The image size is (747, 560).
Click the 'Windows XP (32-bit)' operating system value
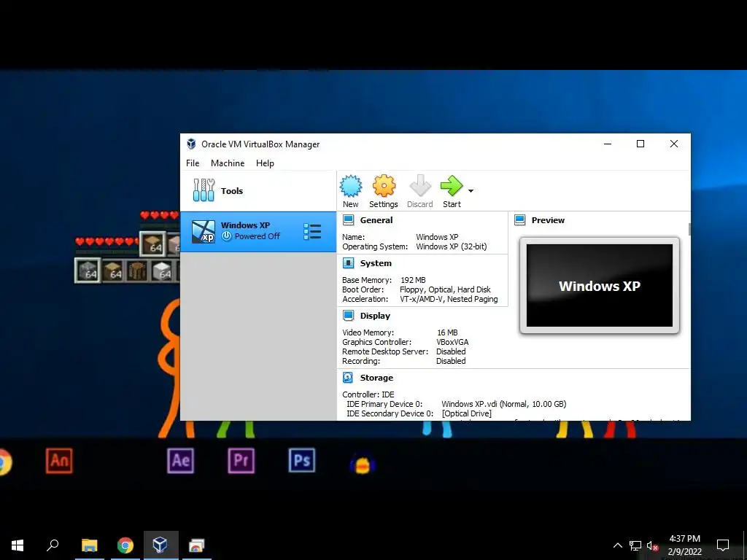[452, 246]
